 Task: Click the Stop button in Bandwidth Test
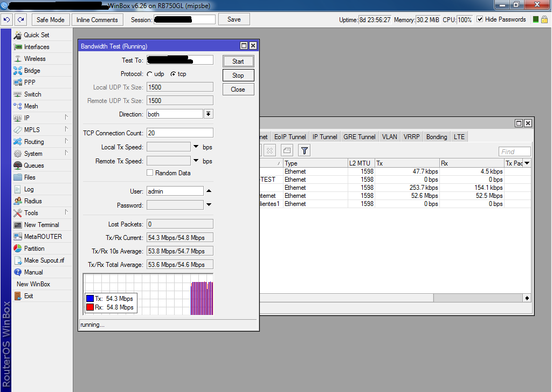(238, 75)
